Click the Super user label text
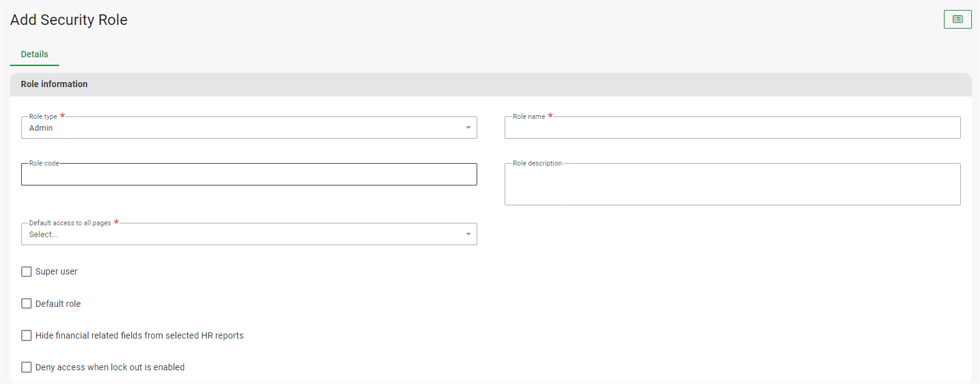This screenshot has height=384, width=980. click(56, 271)
